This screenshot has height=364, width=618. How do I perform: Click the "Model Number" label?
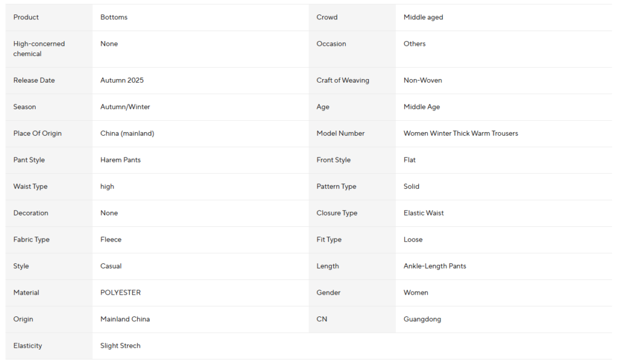340,133
